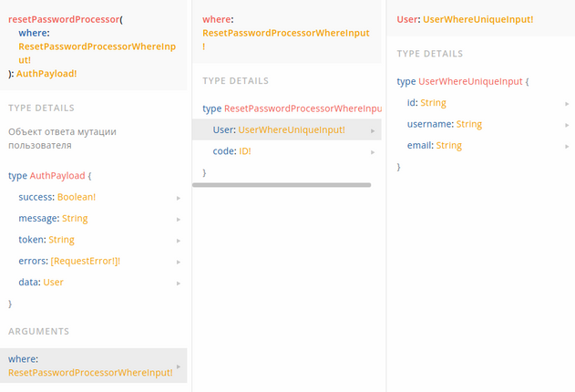Viewport: 575px width, 392px height.
Task: Open the username: String field
Action: pyautogui.click(x=480, y=124)
